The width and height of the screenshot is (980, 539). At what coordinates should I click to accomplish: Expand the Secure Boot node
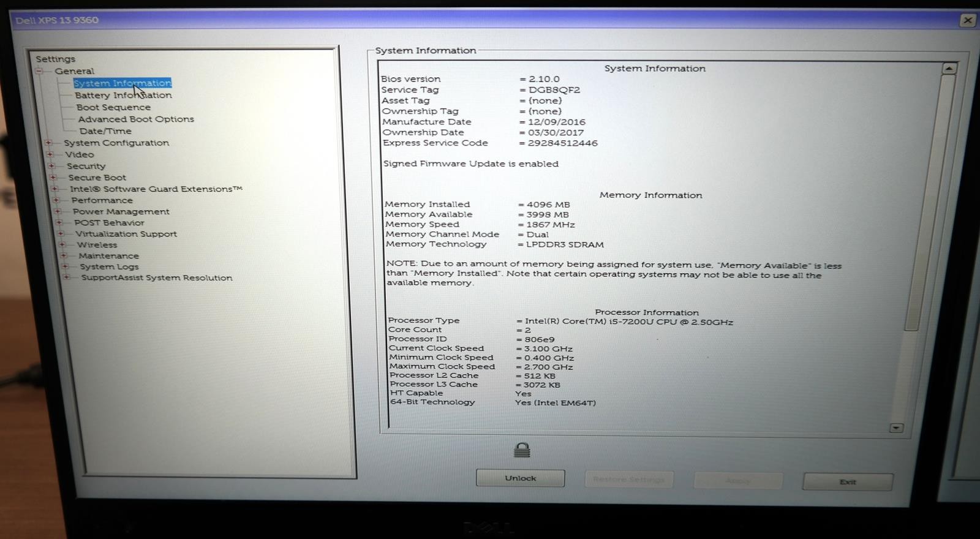[x=53, y=178]
